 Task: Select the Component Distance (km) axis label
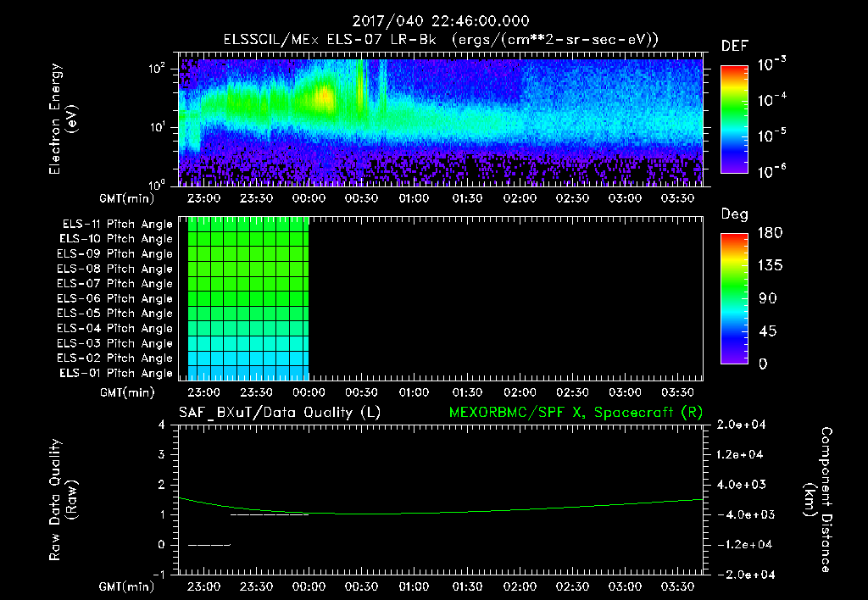[818, 500]
